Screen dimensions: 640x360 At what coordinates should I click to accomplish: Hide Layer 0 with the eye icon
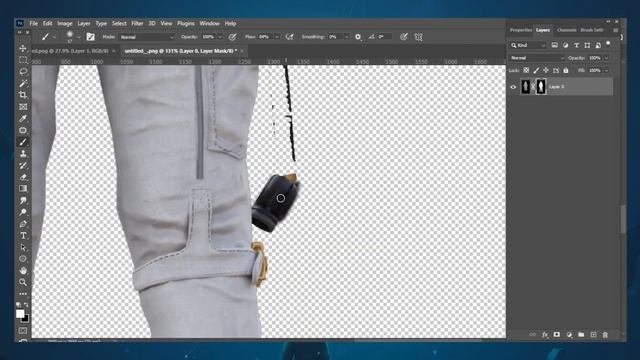click(x=513, y=87)
